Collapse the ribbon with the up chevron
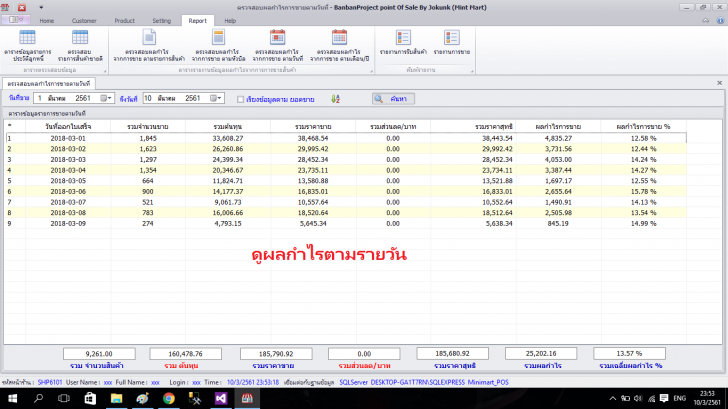This screenshot has height=409, width=728. (x=706, y=20)
